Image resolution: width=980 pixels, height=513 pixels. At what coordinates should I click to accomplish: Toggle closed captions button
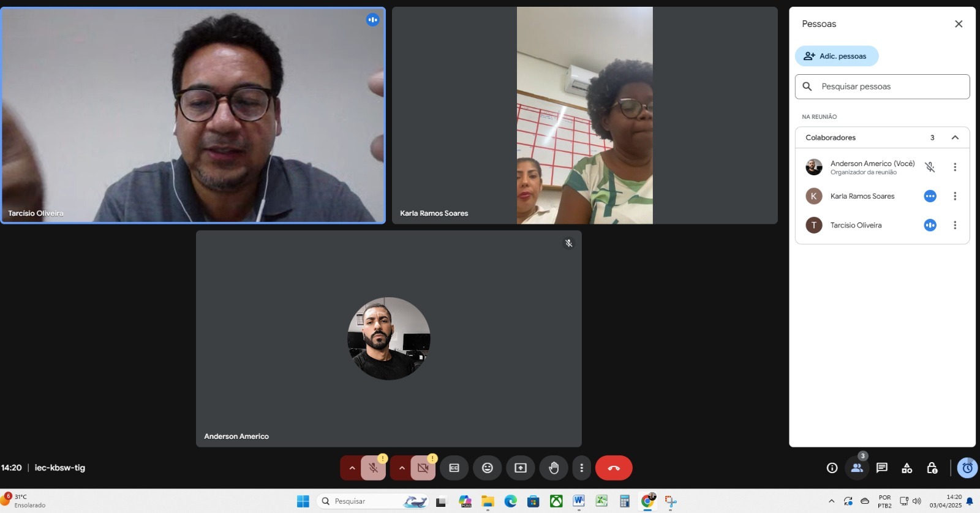pos(454,468)
